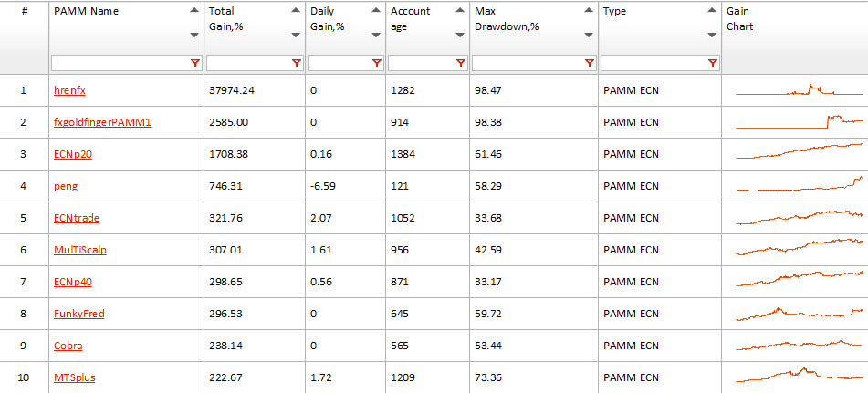Open the hrenfx PAMM account link
The image size is (868, 393).
[x=69, y=90]
